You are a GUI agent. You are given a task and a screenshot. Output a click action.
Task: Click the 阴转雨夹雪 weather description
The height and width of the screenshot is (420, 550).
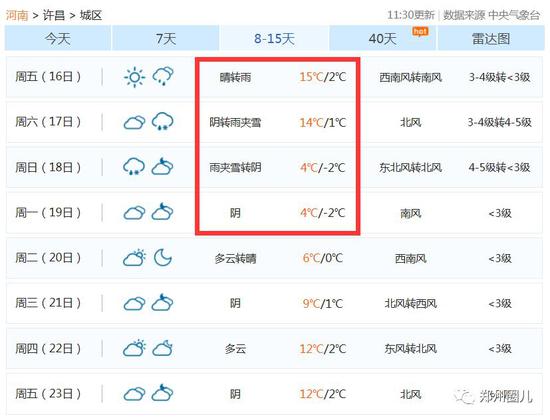235,122
